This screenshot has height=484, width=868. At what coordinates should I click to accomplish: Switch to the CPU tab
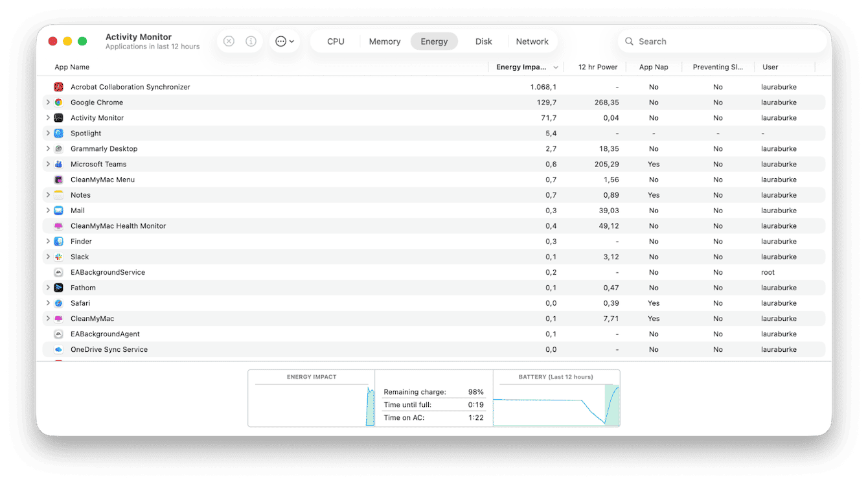pos(335,41)
